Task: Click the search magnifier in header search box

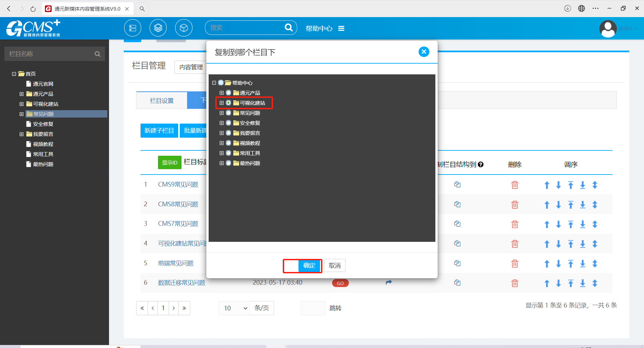Action: tap(288, 27)
